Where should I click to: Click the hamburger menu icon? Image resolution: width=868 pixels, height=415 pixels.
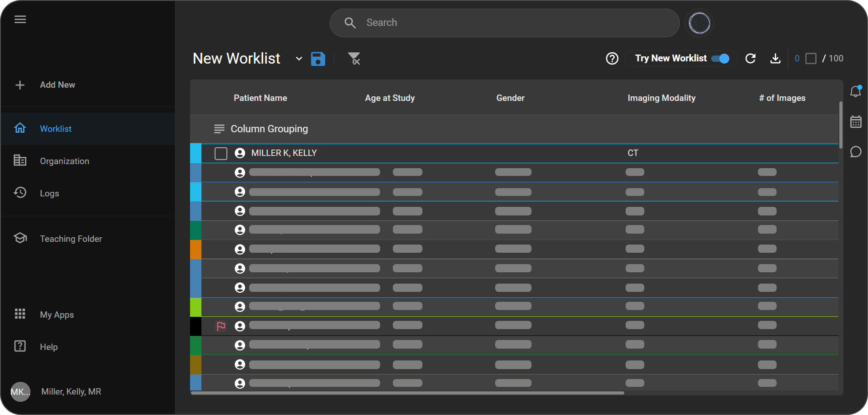click(20, 20)
